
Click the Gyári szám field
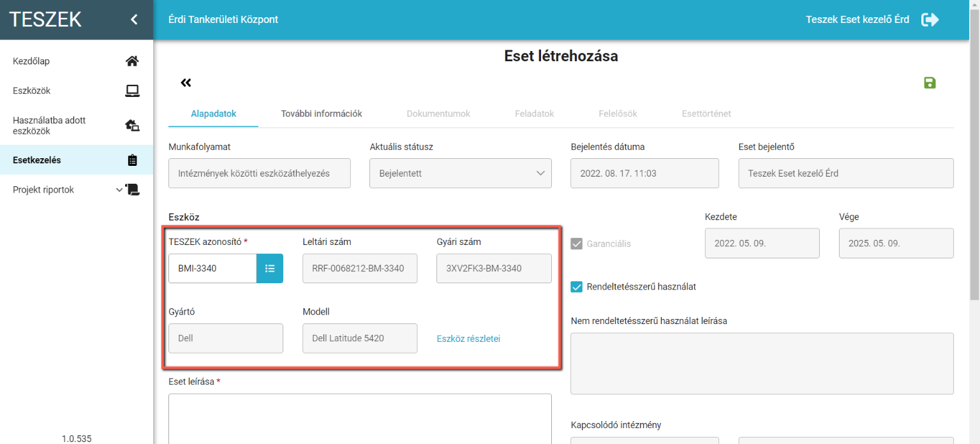pos(494,269)
